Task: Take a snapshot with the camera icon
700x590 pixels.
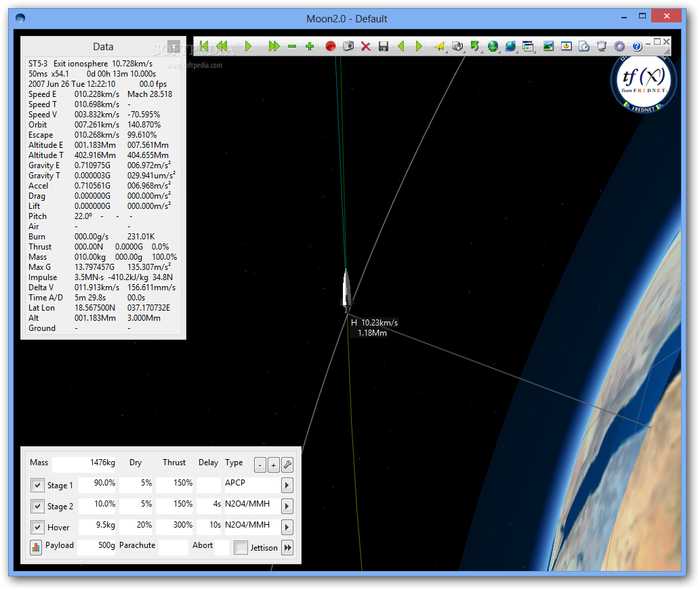Action: click(x=348, y=46)
